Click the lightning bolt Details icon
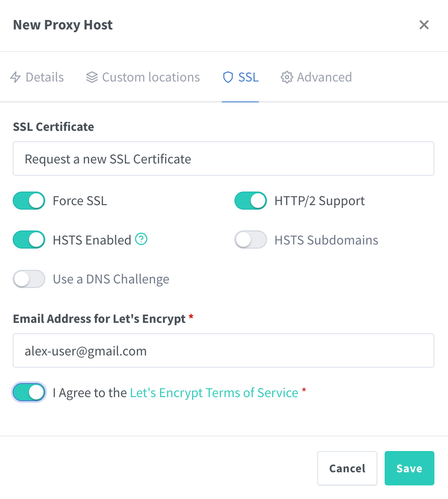The image size is (448, 499). pyautogui.click(x=15, y=77)
